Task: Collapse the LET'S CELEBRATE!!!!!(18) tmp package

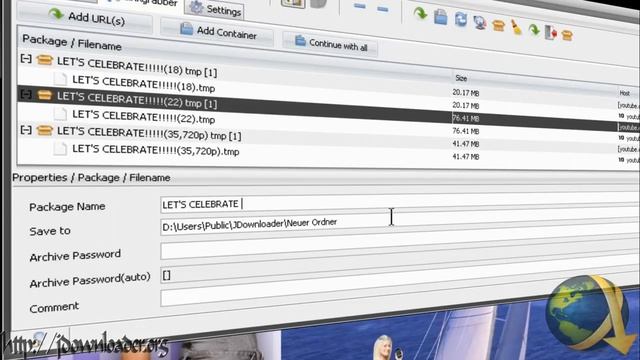Action: point(26,59)
